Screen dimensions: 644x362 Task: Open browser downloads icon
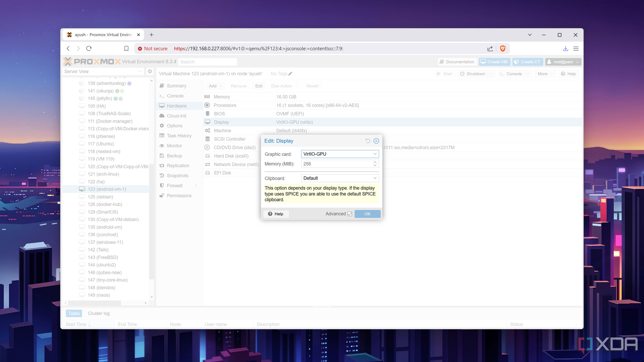[x=566, y=48]
